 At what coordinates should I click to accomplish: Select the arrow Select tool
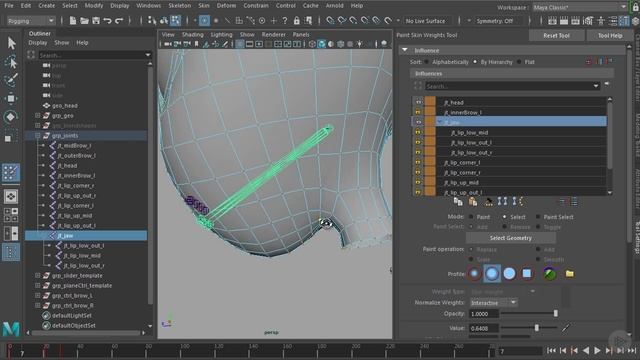(11, 43)
